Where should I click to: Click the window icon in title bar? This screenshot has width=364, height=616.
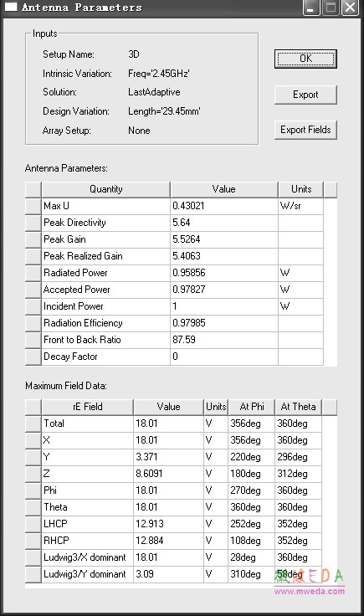coord(11,7)
